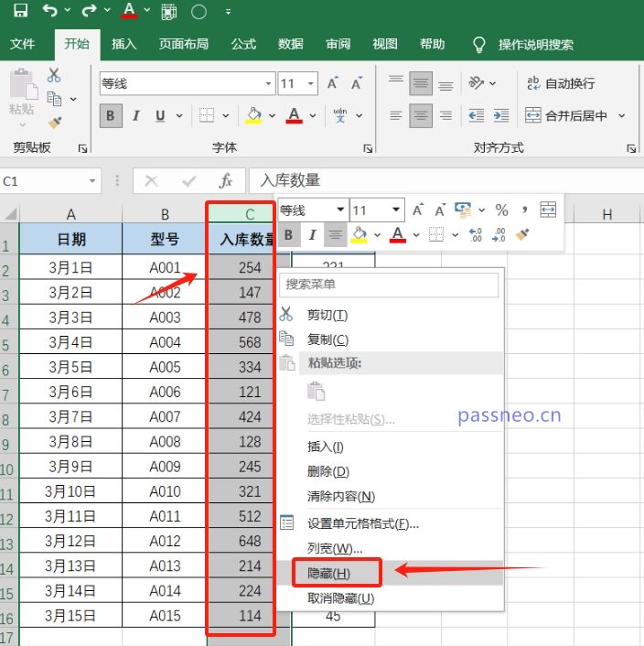Click the Cut scissors icon in ribbon
Viewport: 644px width, 646px height.
tap(54, 75)
